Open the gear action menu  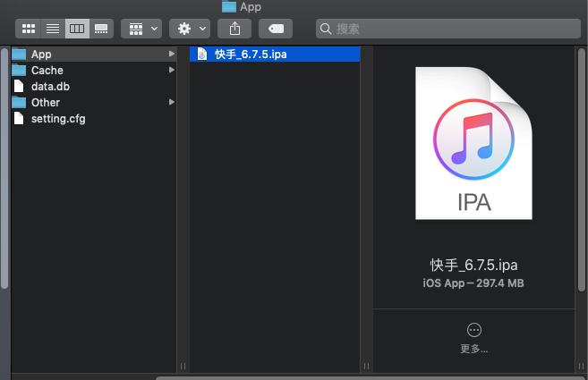pos(190,29)
